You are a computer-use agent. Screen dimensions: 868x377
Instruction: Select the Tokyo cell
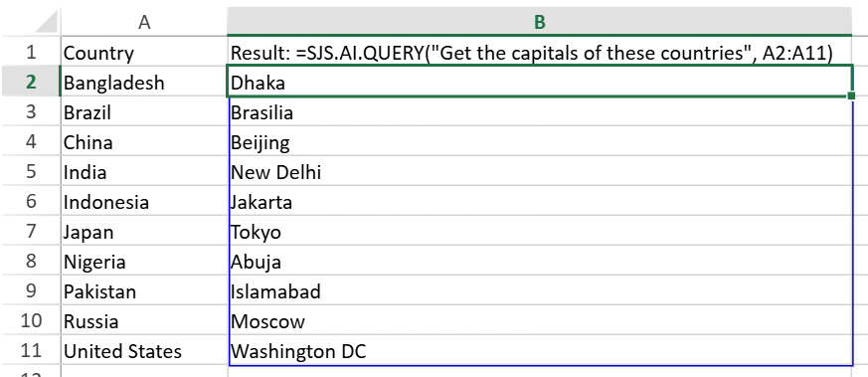click(x=540, y=231)
